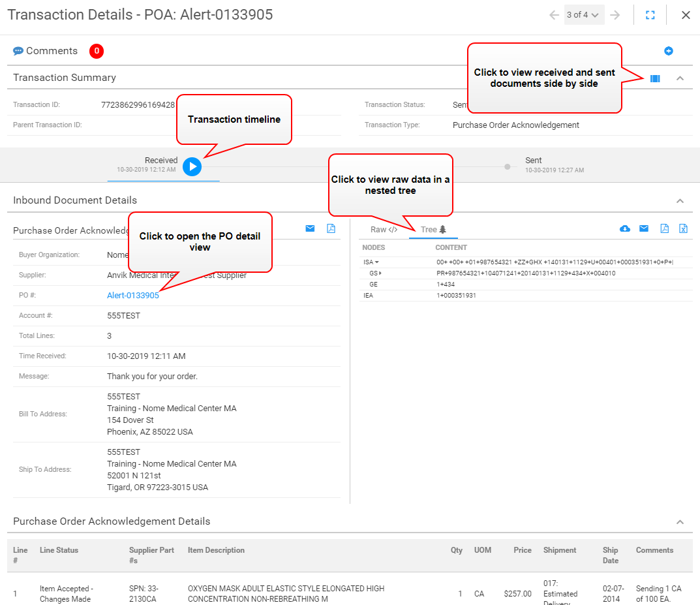
Task: Export raw data as Excel file
Action: 683,228
